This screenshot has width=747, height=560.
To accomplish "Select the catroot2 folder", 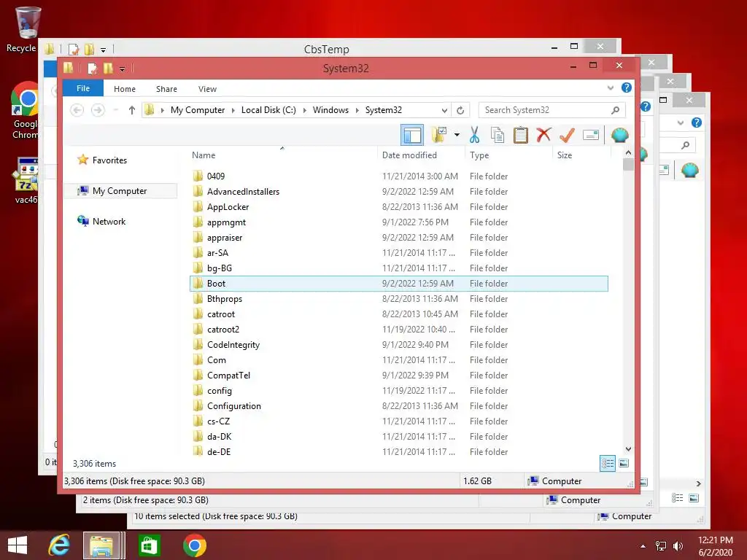I will tap(399, 330).
